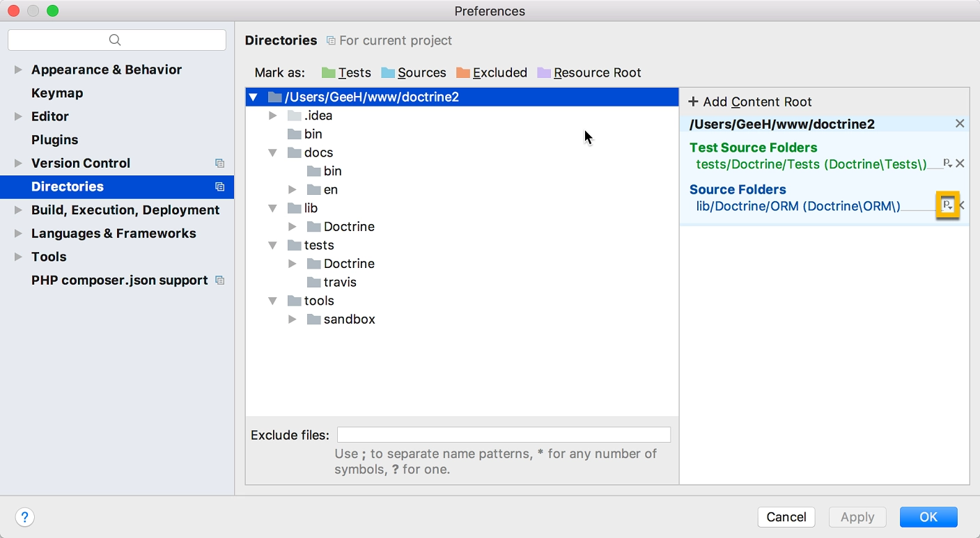Open PHP composer.json support settings
The image size is (980, 538).
119,280
